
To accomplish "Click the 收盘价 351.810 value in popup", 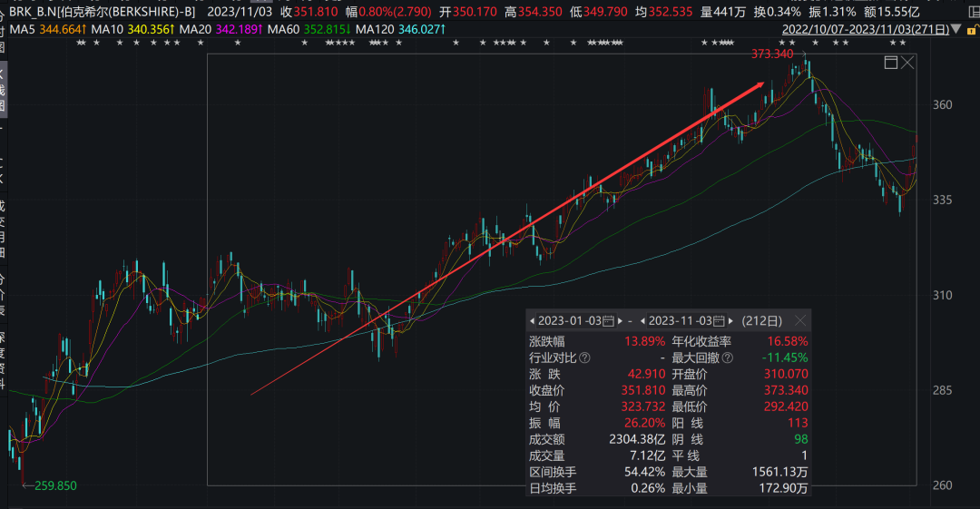I will coord(643,390).
